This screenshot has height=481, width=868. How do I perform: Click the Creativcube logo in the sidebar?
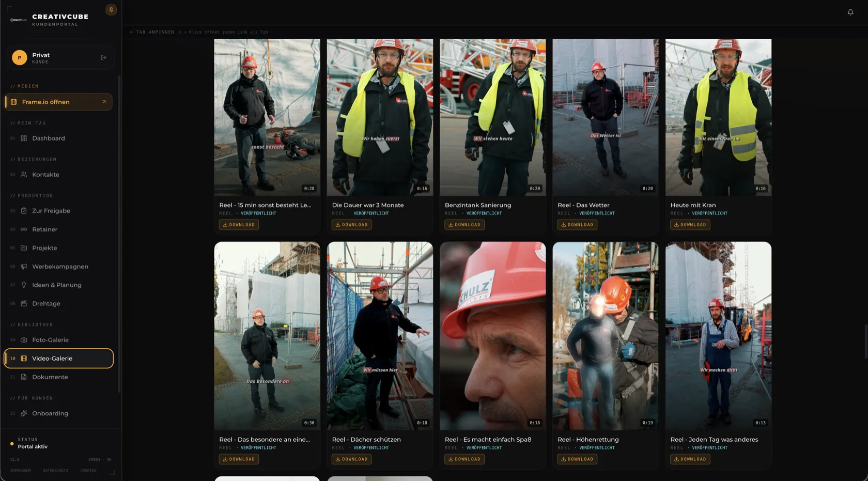[18, 20]
